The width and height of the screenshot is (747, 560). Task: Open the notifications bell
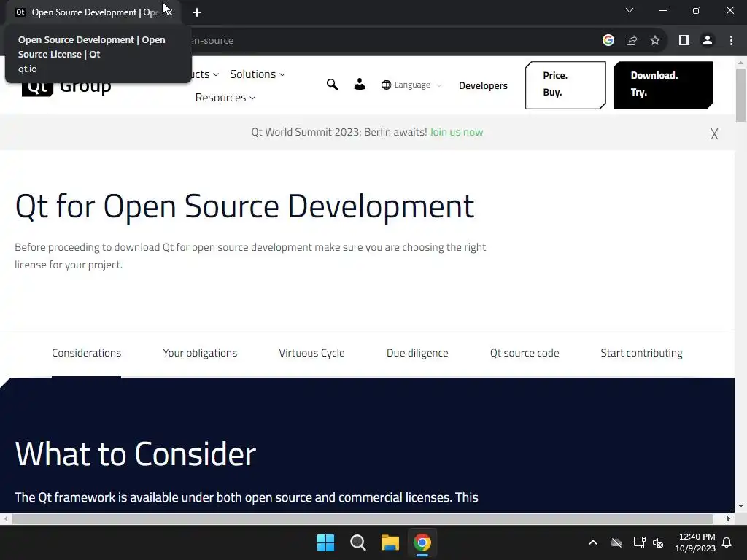727,542
